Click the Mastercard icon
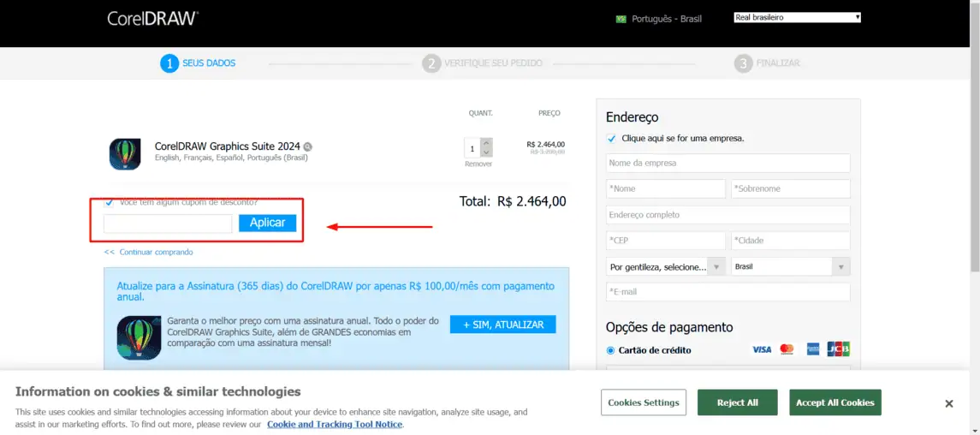The width and height of the screenshot is (980, 435). coord(787,349)
